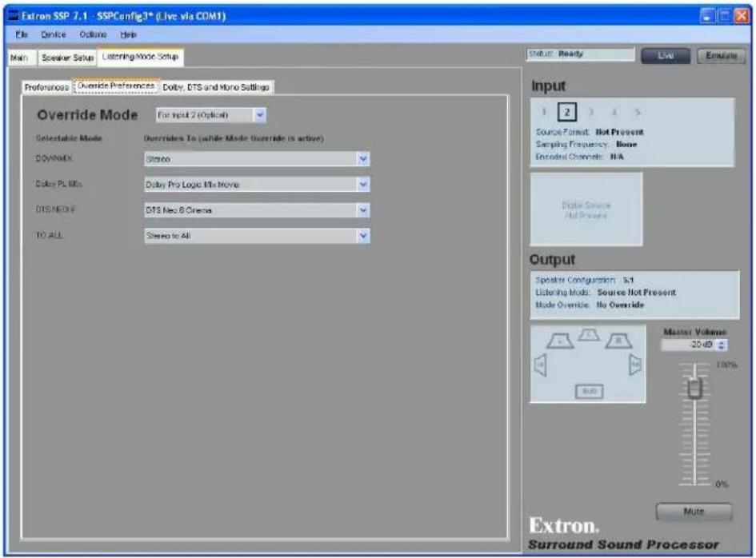
Task: Open the Preferences sub-tab
Action: pos(46,87)
